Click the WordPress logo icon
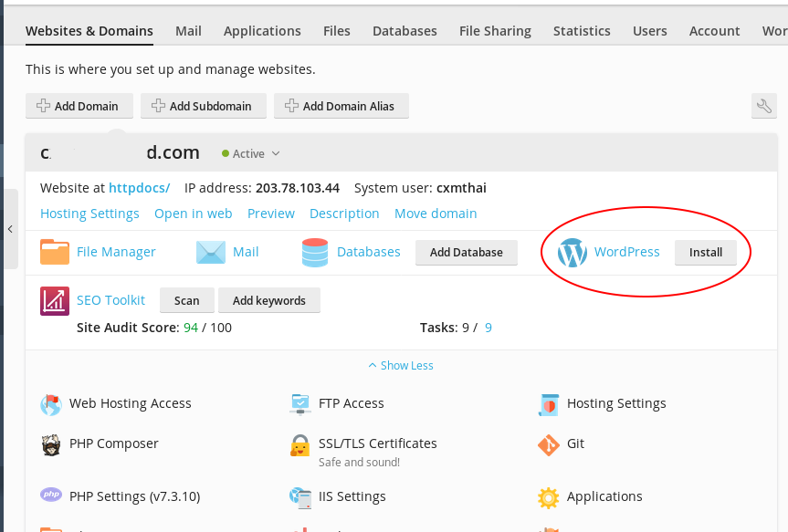This screenshot has height=532, width=788. click(x=573, y=253)
